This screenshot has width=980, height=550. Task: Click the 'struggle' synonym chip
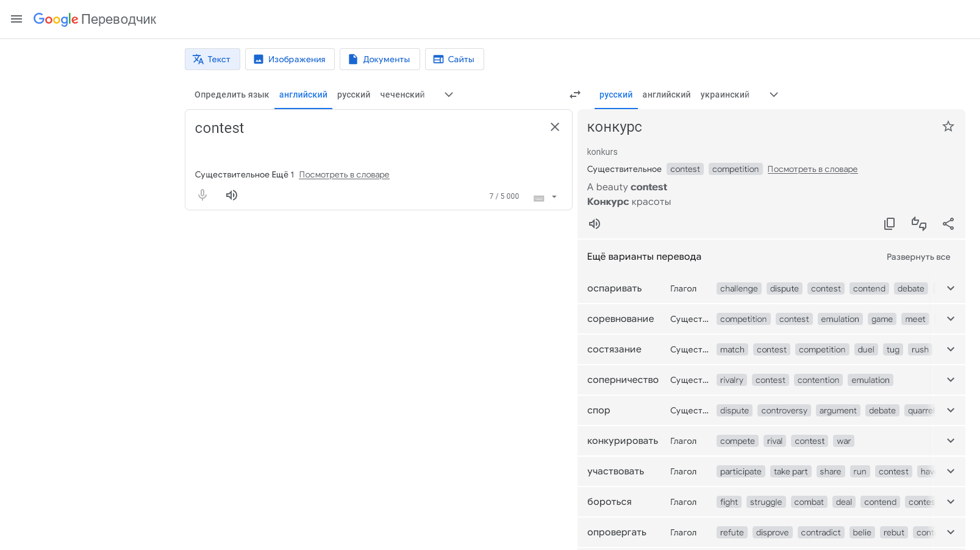click(x=766, y=502)
